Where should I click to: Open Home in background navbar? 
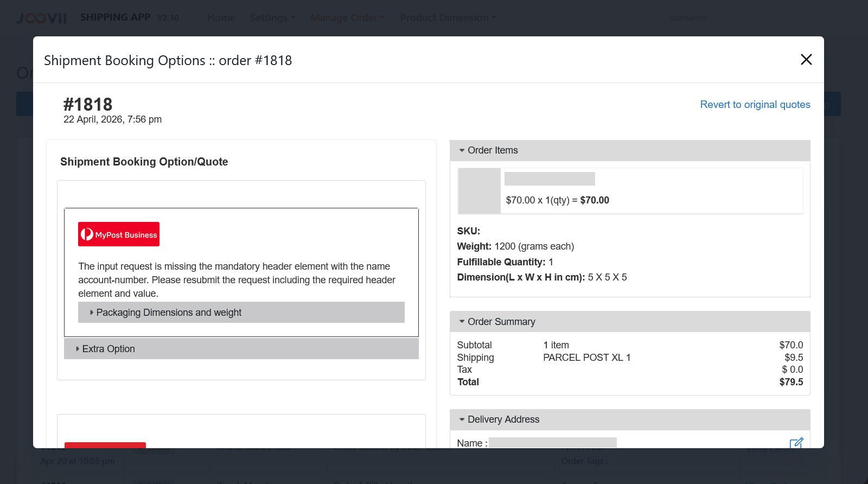click(221, 17)
